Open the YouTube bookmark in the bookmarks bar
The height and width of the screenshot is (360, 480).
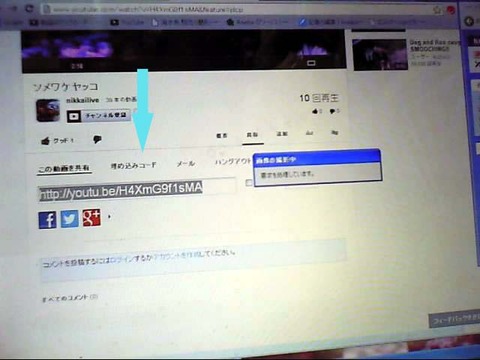click(127, 22)
